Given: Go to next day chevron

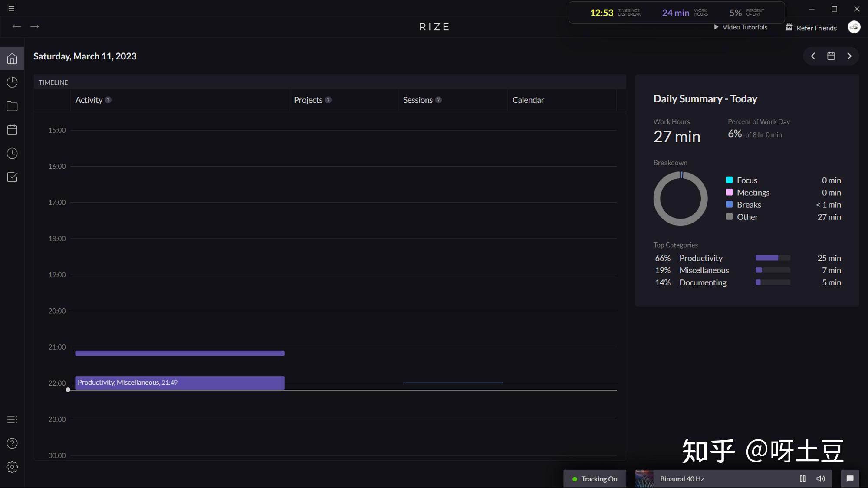Looking at the screenshot, I should (x=849, y=56).
